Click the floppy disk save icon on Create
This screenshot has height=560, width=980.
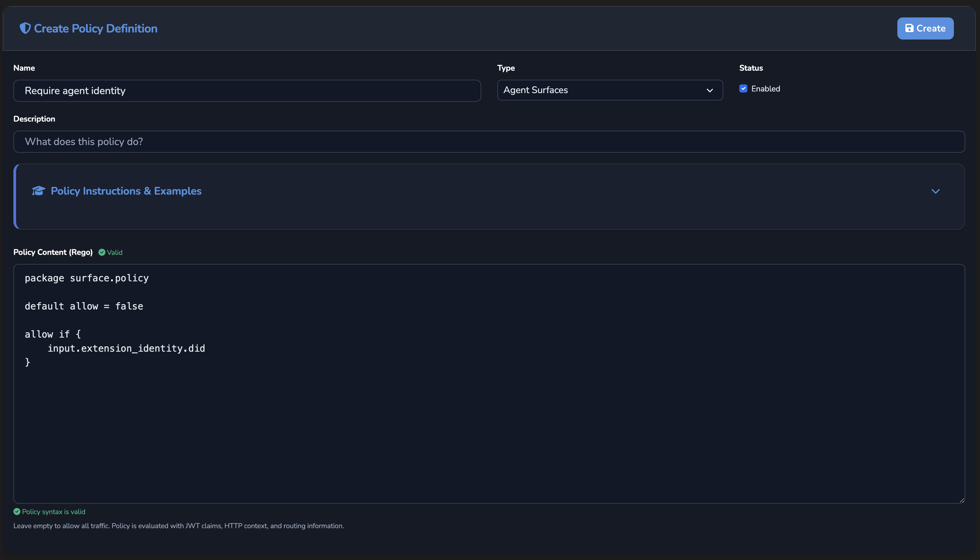tap(909, 28)
